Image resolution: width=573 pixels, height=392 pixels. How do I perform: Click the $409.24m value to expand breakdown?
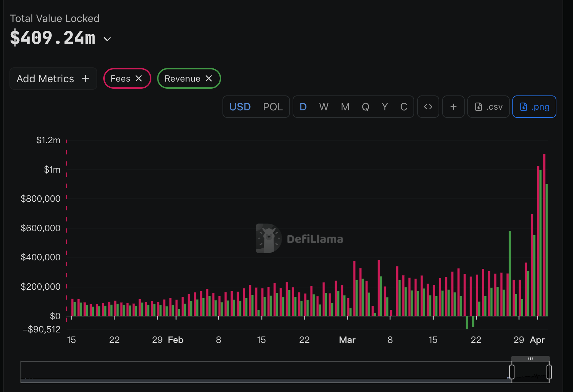click(53, 38)
